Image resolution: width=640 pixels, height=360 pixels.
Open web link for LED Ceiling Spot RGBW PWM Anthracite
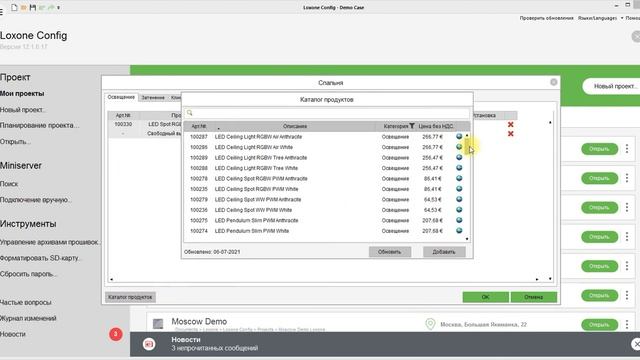click(x=459, y=178)
